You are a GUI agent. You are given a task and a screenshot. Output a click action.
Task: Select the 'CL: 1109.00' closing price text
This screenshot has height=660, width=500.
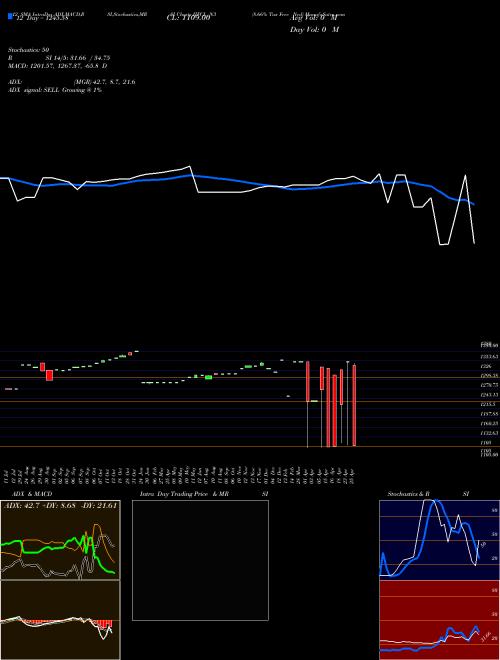(188, 18)
